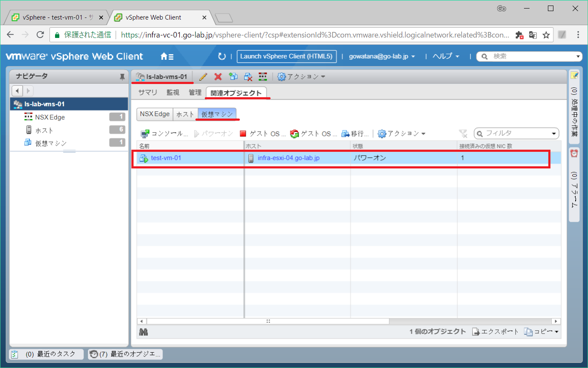The height and width of the screenshot is (368, 588).
Task: Open the ls-lab-vms-01 アクション dropdown
Action: pyautogui.click(x=301, y=77)
